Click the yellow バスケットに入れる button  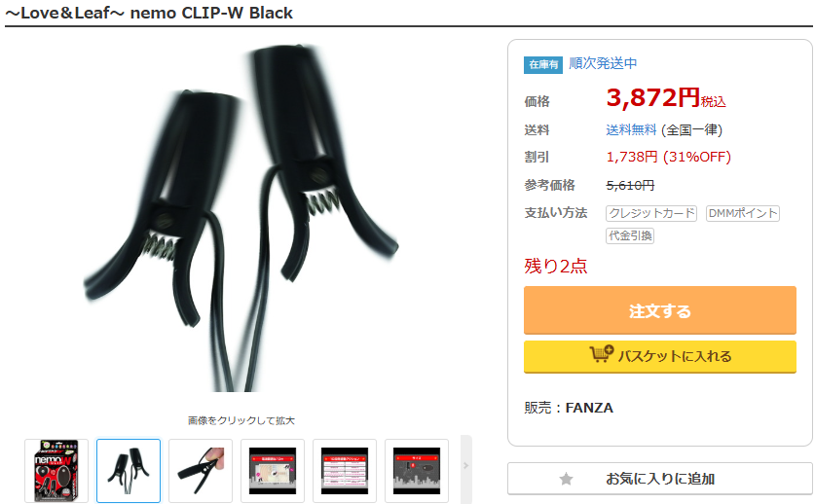coord(660,356)
